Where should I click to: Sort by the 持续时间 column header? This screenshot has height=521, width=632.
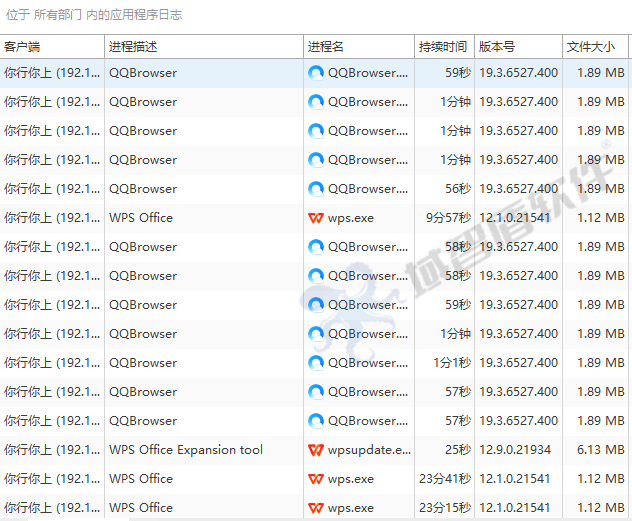[x=445, y=47]
